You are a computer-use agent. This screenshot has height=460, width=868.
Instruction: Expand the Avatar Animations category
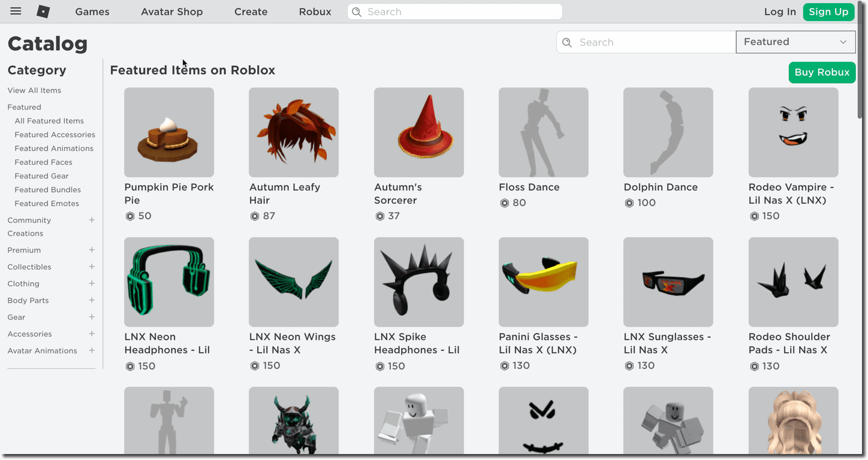92,350
